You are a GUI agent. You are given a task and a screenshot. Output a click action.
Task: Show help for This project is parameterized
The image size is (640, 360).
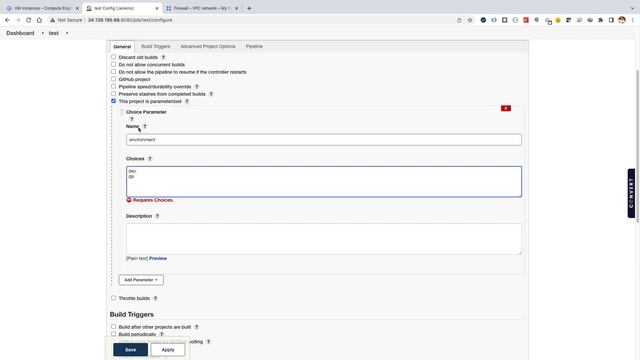[x=187, y=102]
